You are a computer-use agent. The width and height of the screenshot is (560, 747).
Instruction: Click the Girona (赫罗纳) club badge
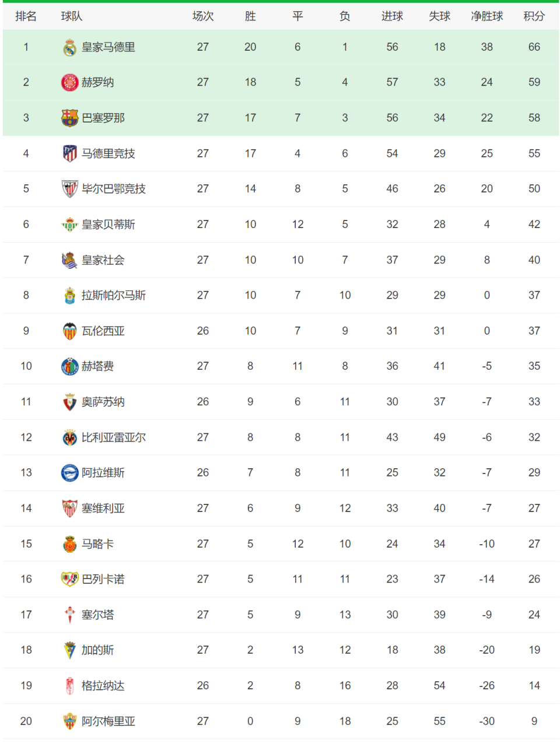pyautogui.click(x=69, y=83)
